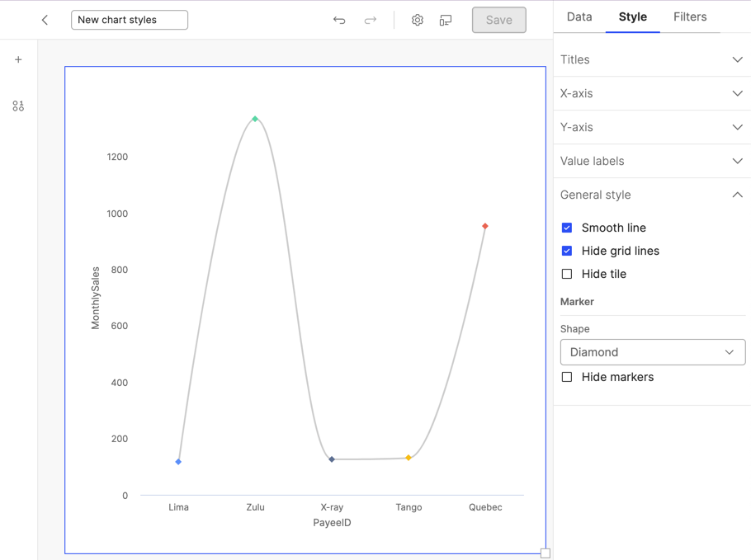The image size is (751, 560).
Task: Expand the X-axis section
Action: coord(652,93)
